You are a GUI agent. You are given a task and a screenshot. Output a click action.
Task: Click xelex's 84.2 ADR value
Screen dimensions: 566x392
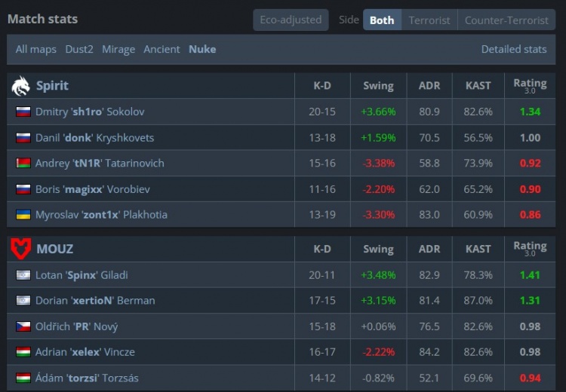(x=429, y=352)
